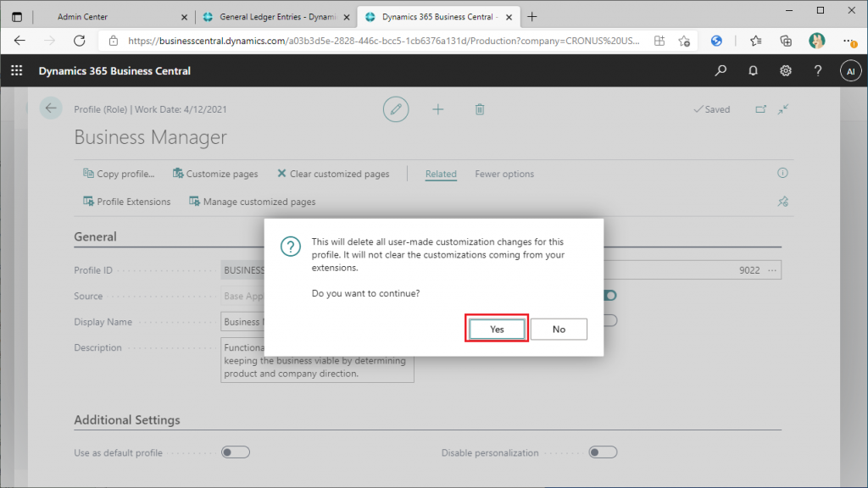Open the help question mark icon
The height and width of the screenshot is (488, 868).
point(818,71)
